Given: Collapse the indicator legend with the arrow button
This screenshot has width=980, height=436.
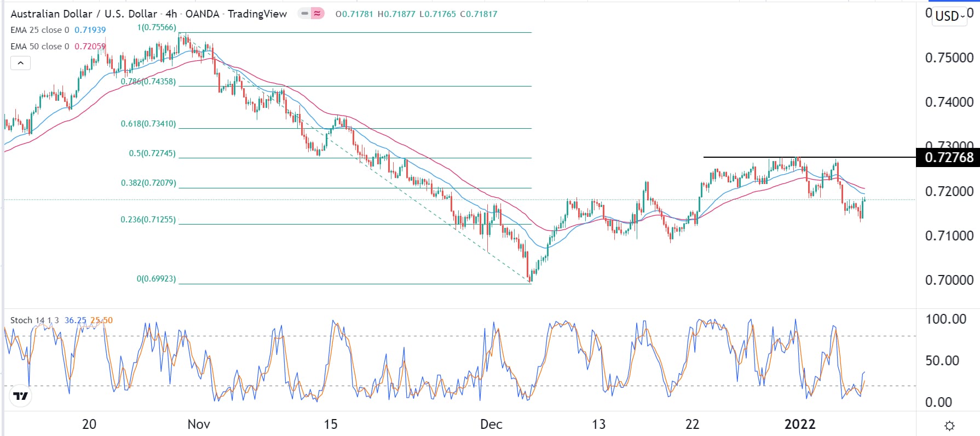Looking at the screenshot, I should pyautogui.click(x=20, y=63).
